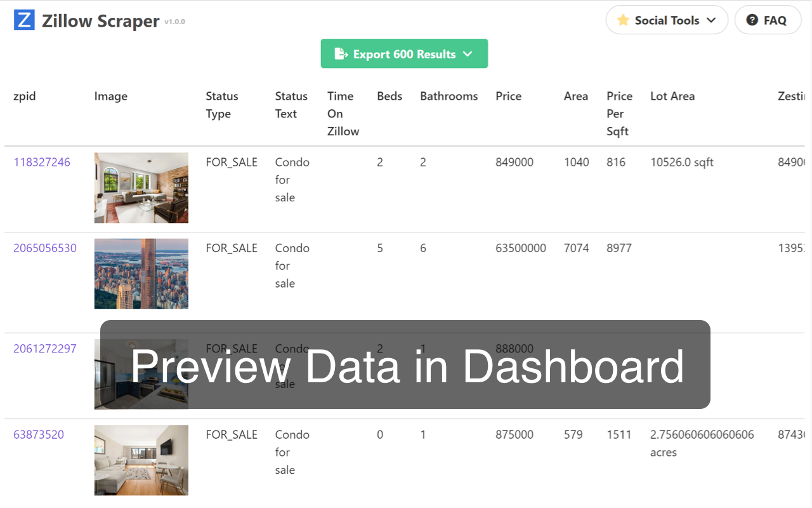The height and width of the screenshot is (508, 812).
Task: Select price per sqft cell 8977
Action: tap(619, 248)
